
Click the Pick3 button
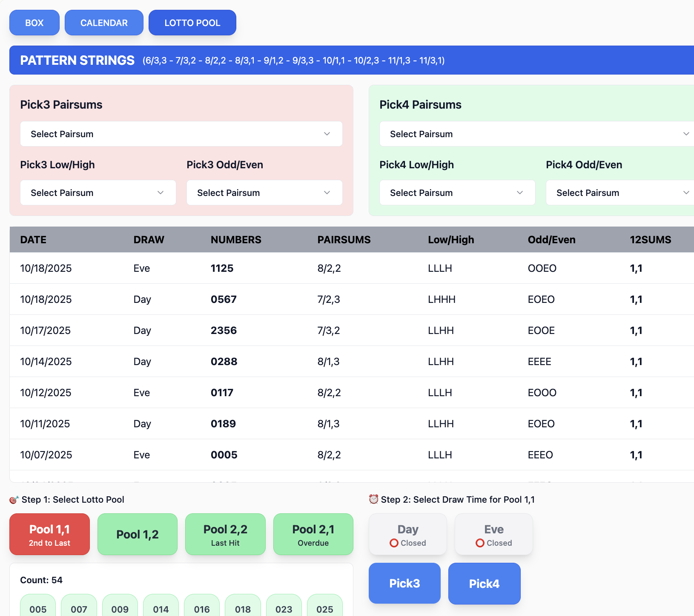tap(404, 583)
